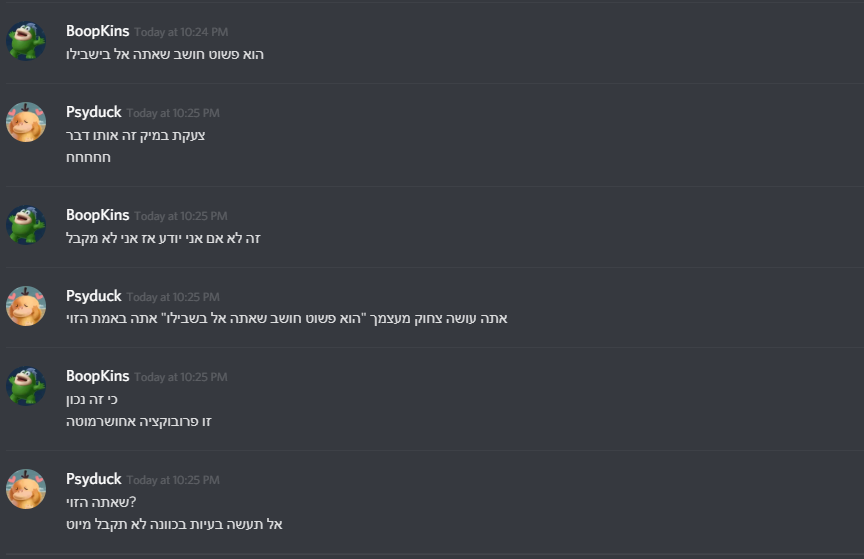
Task: Click Psyduck username above "צעקת במיק זה אותו דבר"
Action: (x=93, y=112)
